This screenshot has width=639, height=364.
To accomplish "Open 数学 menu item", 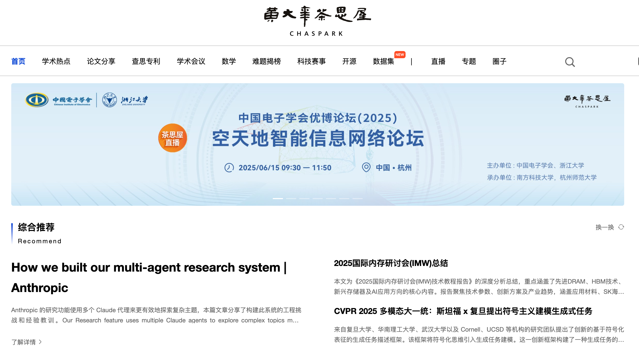I will 229,62.
